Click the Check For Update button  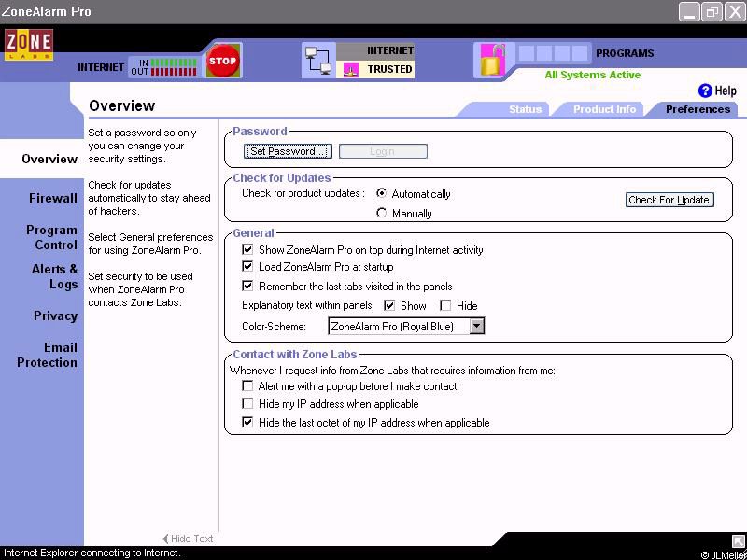pyautogui.click(x=669, y=200)
